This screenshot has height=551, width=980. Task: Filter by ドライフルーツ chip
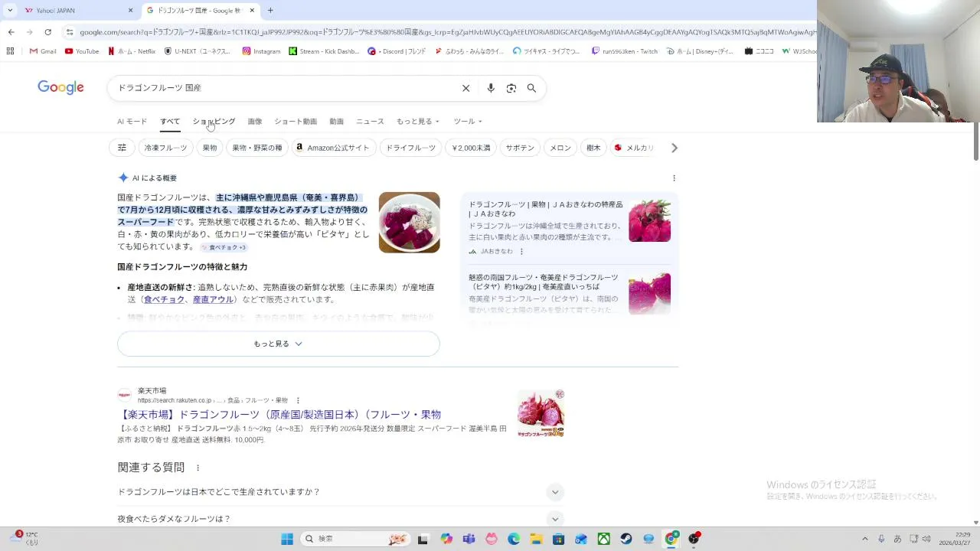[x=410, y=148]
